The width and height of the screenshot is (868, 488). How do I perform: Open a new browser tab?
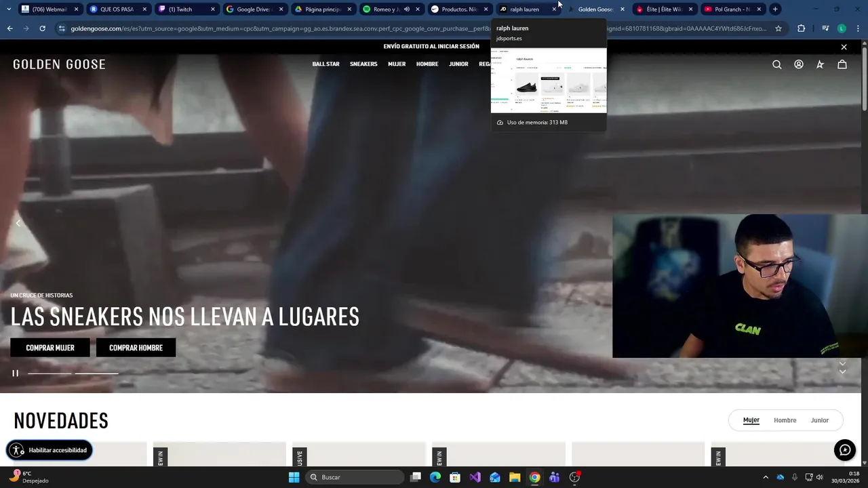pos(775,9)
